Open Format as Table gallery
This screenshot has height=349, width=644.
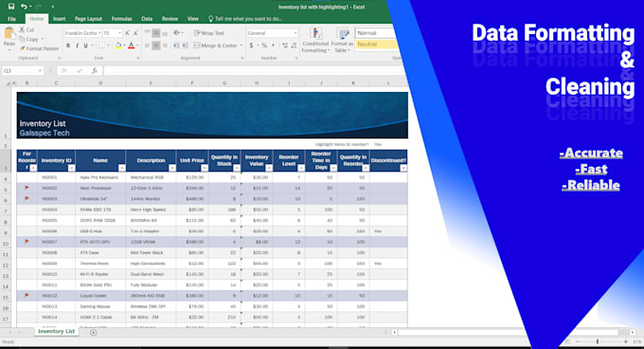click(x=342, y=40)
